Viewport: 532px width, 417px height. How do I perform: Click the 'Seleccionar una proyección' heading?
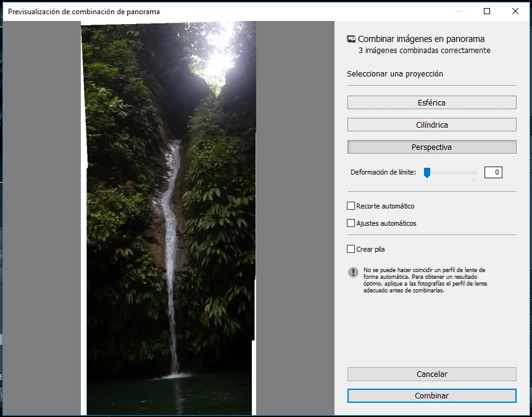[x=395, y=73]
